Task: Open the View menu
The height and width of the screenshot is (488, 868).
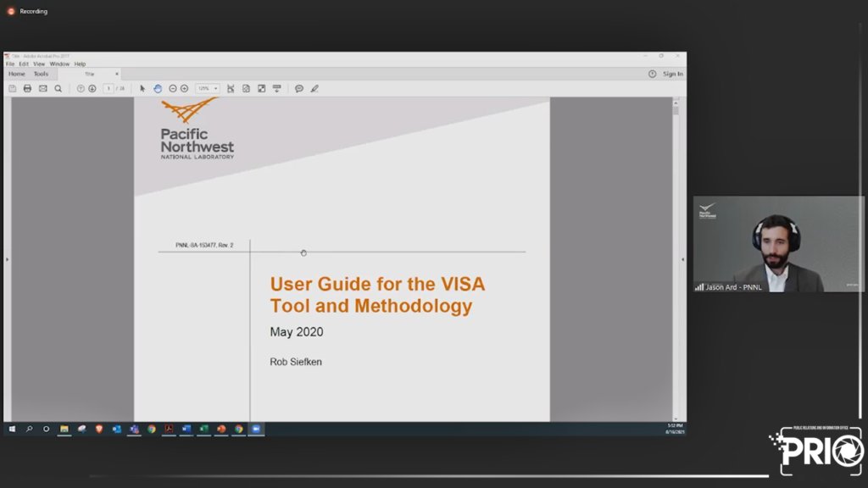Action: (x=39, y=64)
